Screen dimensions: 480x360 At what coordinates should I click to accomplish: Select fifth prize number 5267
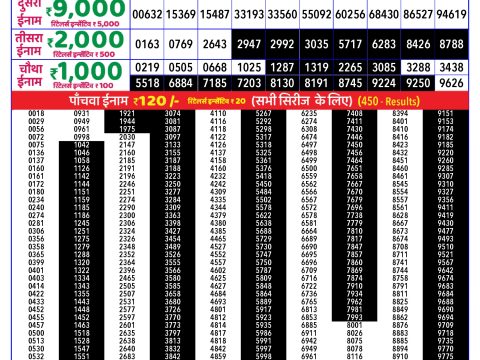(x=263, y=114)
